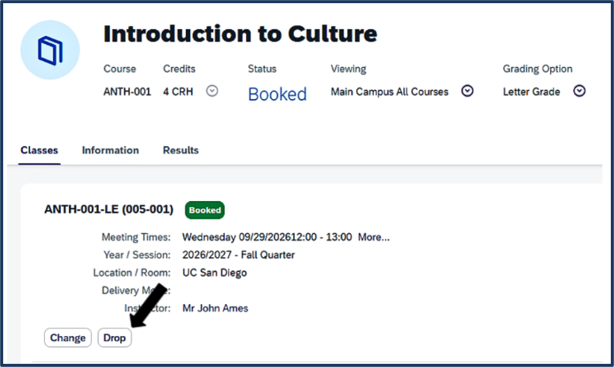Click the blue Booked status text

tap(277, 94)
